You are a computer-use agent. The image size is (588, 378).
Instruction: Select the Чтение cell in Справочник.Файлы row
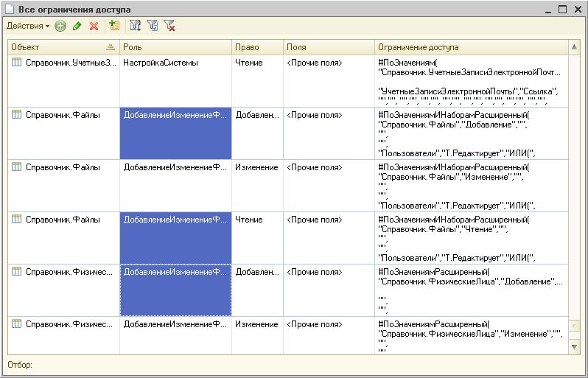click(257, 238)
